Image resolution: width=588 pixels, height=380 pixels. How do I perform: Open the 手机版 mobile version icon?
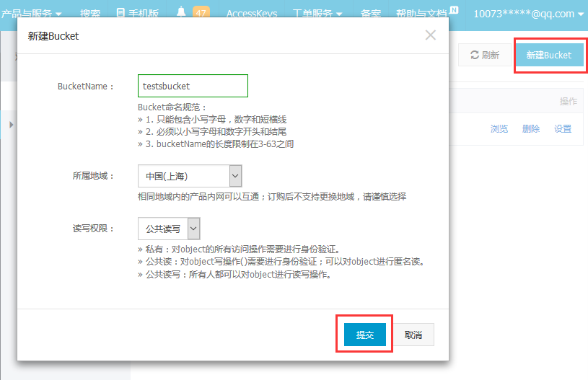120,13
